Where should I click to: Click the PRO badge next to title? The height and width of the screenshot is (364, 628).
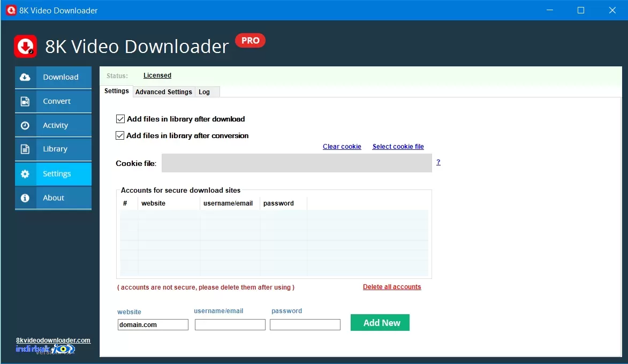click(x=251, y=41)
